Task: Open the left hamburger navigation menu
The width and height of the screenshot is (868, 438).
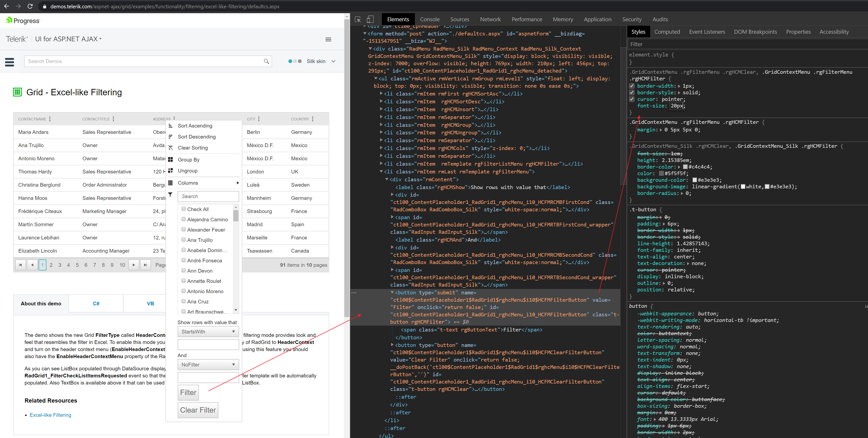Action: tap(10, 62)
